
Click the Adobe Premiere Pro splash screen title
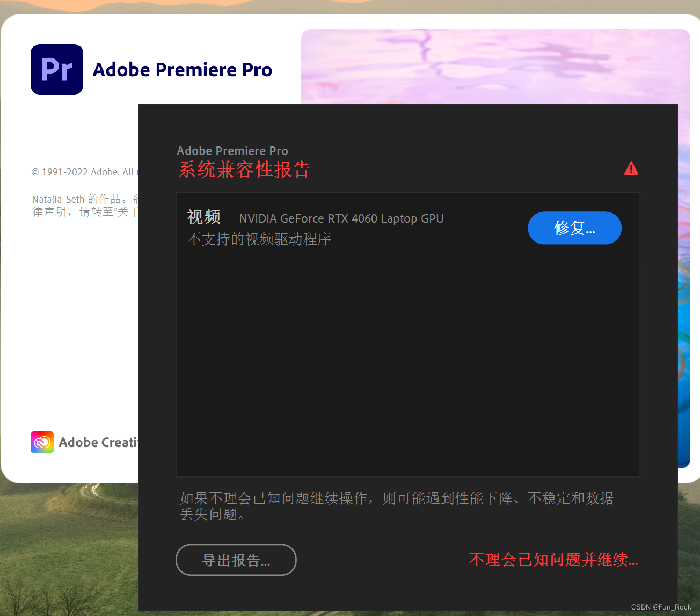(183, 70)
